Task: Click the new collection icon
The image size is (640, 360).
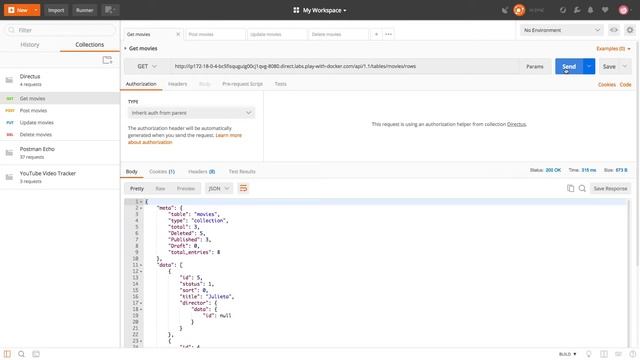Action: [x=107, y=60]
